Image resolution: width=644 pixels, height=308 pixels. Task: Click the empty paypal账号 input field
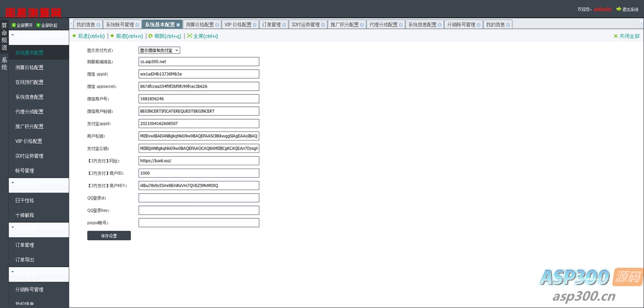199,223
